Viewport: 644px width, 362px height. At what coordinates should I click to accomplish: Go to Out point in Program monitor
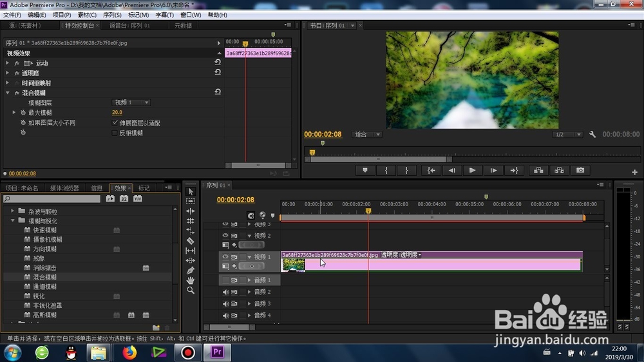point(514,171)
